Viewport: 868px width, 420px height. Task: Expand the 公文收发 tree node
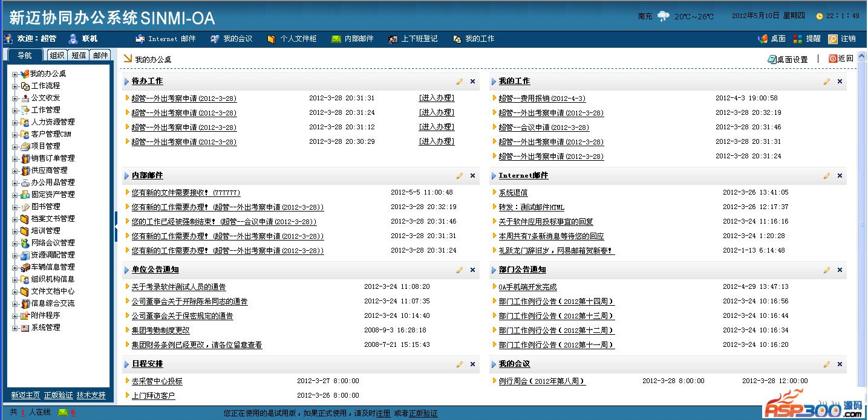tap(15, 99)
